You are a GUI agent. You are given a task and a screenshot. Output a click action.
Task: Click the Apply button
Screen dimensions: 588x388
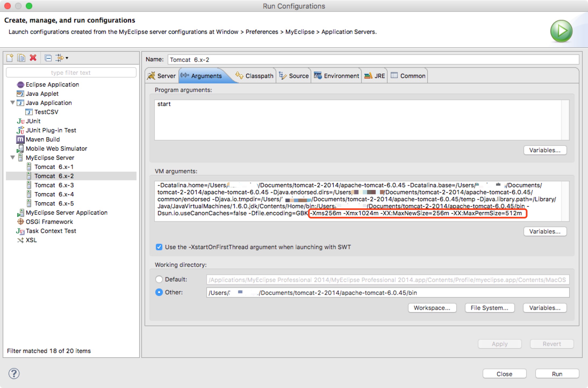point(500,344)
